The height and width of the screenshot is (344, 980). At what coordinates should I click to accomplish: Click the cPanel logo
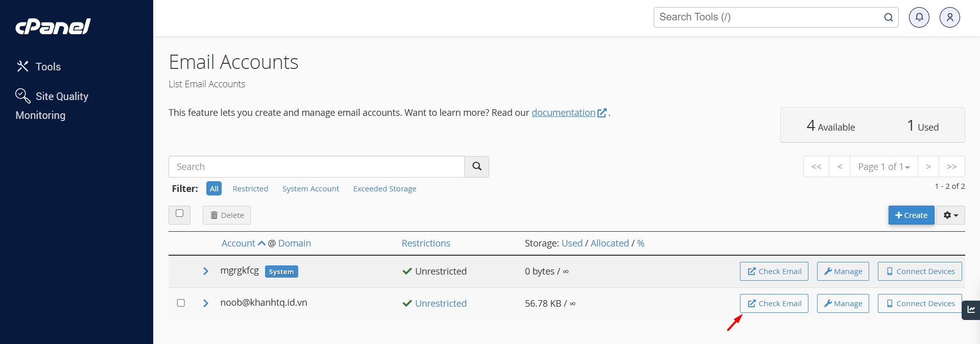[x=53, y=27]
